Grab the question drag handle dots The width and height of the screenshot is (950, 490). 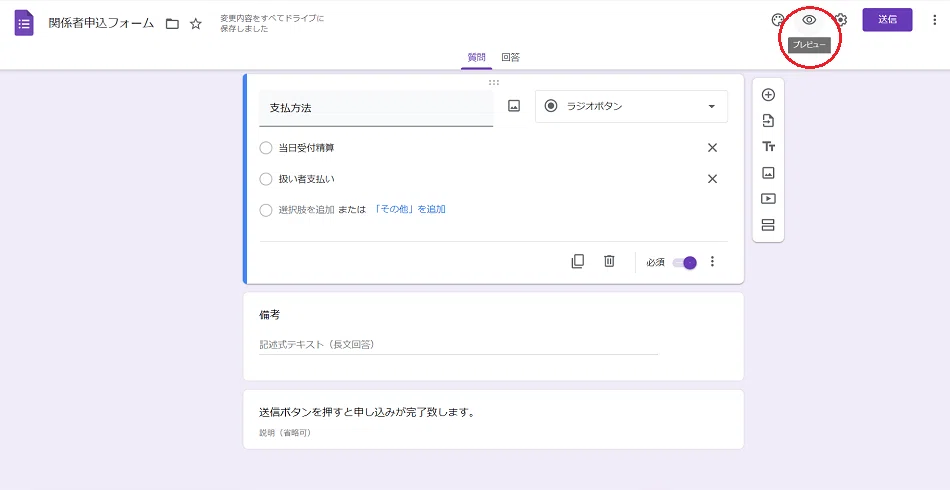(494, 82)
